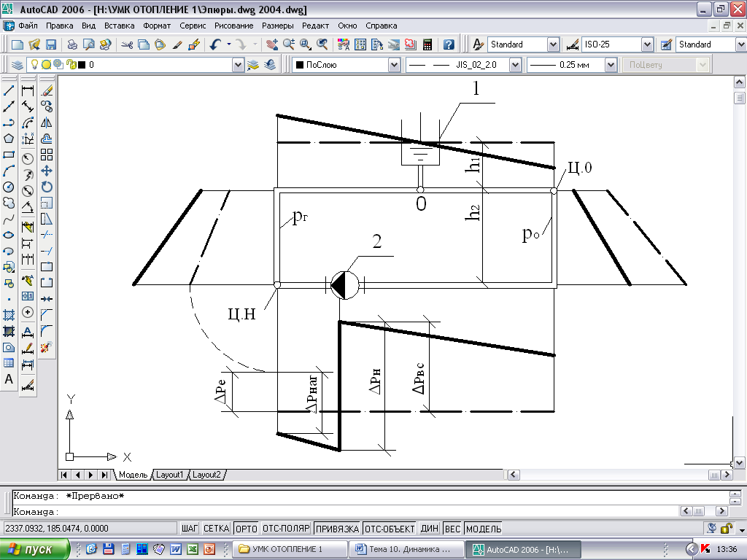
Task: Select the Hatch tool
Action: click(x=9, y=315)
